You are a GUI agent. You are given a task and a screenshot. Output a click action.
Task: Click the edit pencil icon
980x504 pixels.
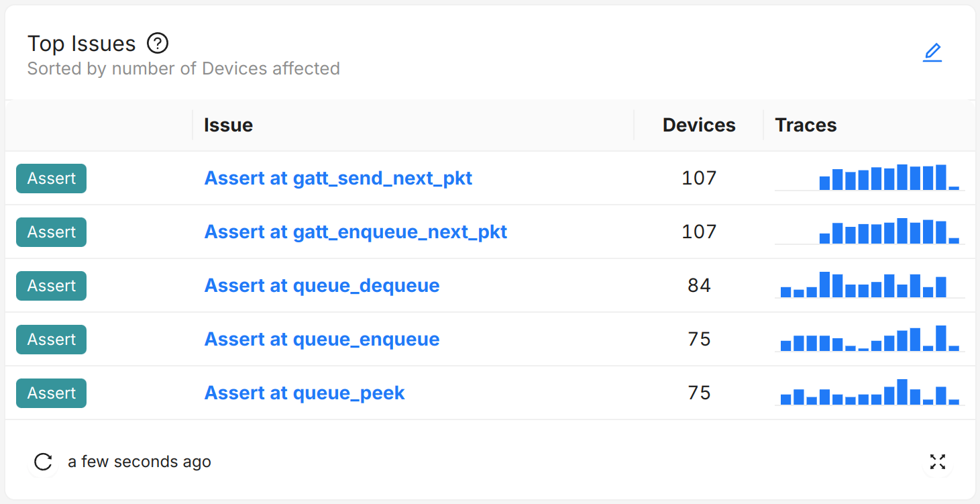coord(932,53)
